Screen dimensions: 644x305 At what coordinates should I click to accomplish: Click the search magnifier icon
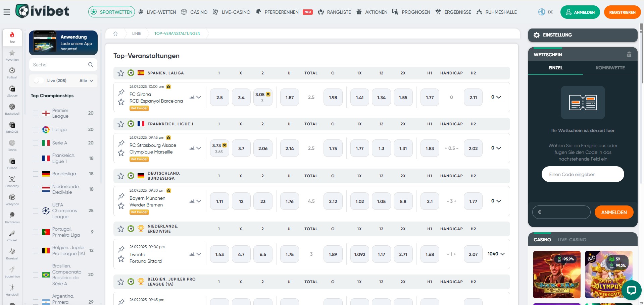click(x=90, y=65)
